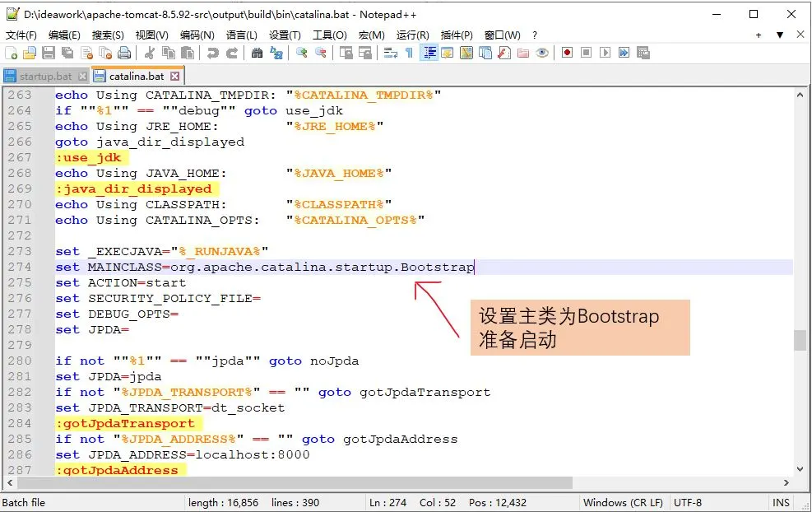Screen dimensions: 812x512
Task: Undo the last edit
Action: click(212, 52)
